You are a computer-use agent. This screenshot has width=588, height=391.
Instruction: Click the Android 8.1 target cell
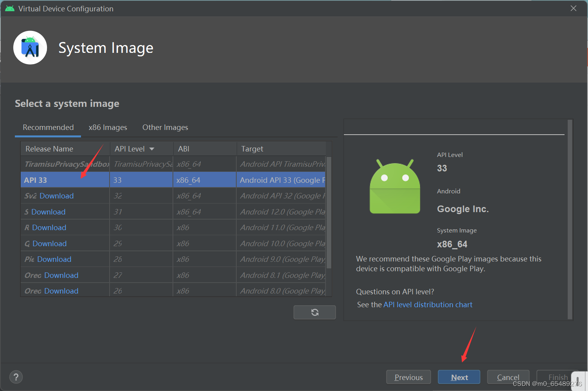pyautogui.click(x=281, y=275)
